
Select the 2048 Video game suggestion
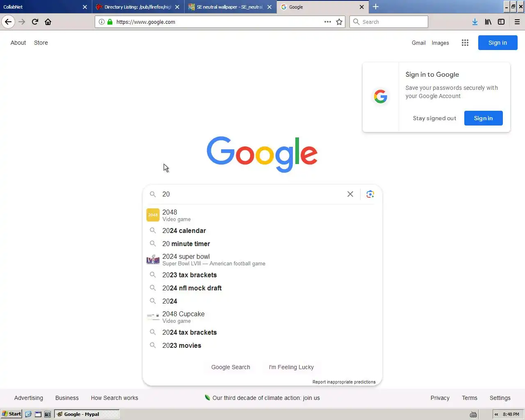(262, 215)
